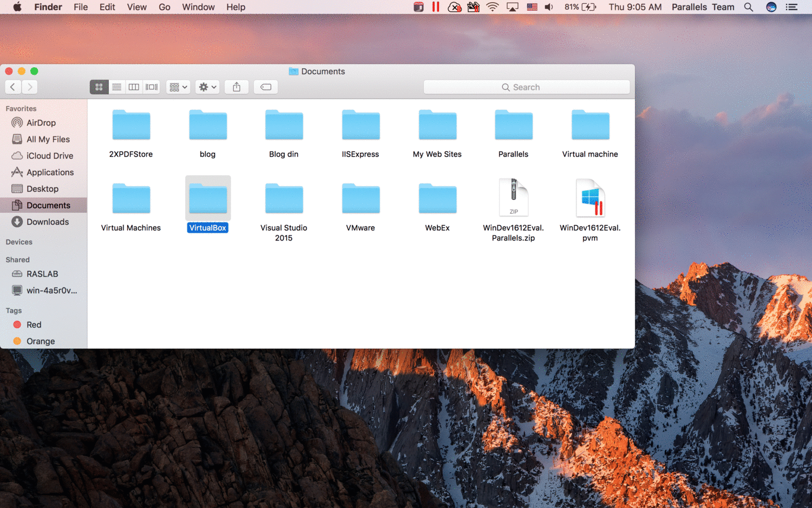The width and height of the screenshot is (812, 508).
Task: Click the Edit Tags toolbar button
Action: [x=266, y=87]
